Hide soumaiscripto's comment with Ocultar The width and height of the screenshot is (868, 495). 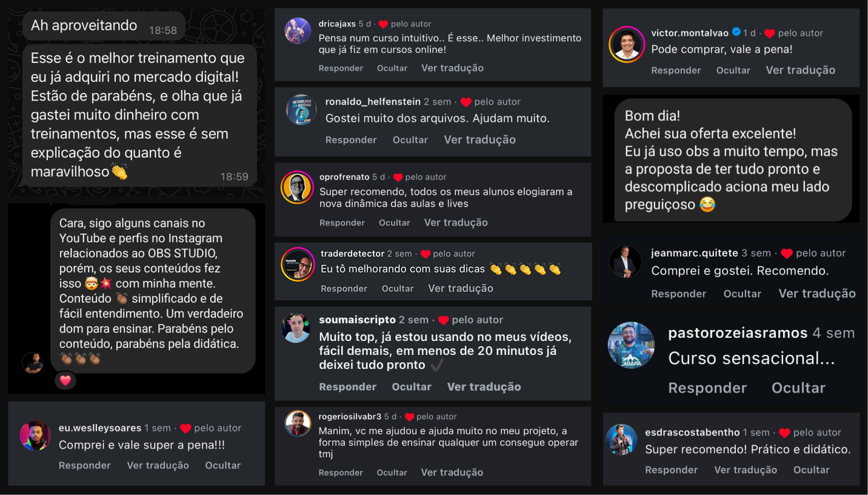pos(412,386)
